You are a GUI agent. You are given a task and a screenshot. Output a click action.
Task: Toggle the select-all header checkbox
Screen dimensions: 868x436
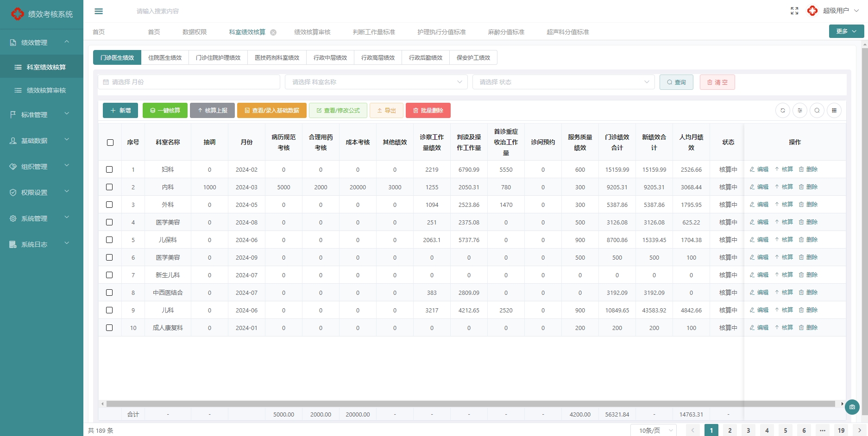point(110,143)
